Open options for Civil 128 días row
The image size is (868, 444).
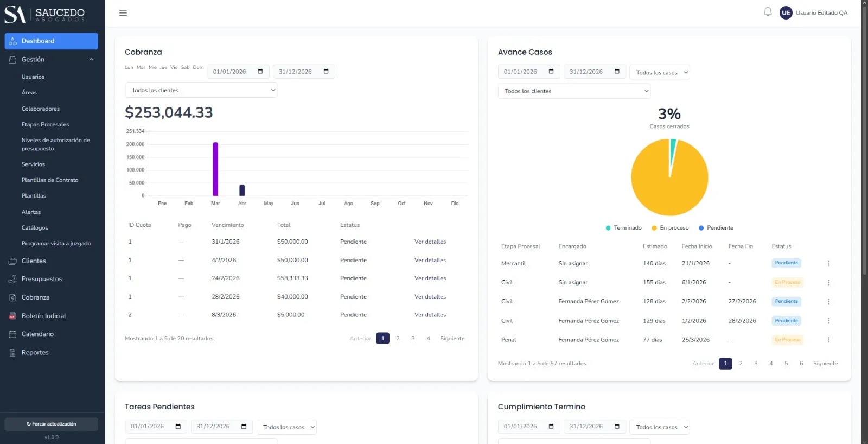pos(828,301)
